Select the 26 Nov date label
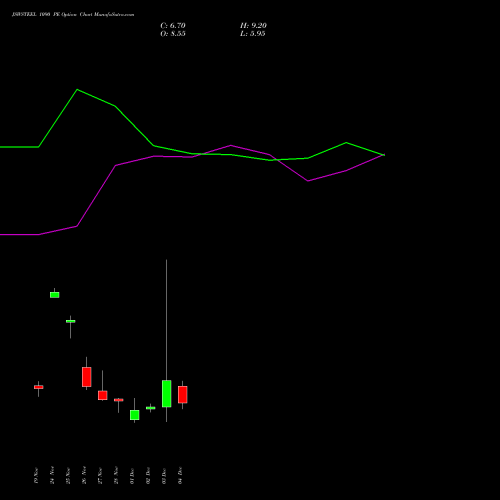The image size is (500, 500). (84, 476)
